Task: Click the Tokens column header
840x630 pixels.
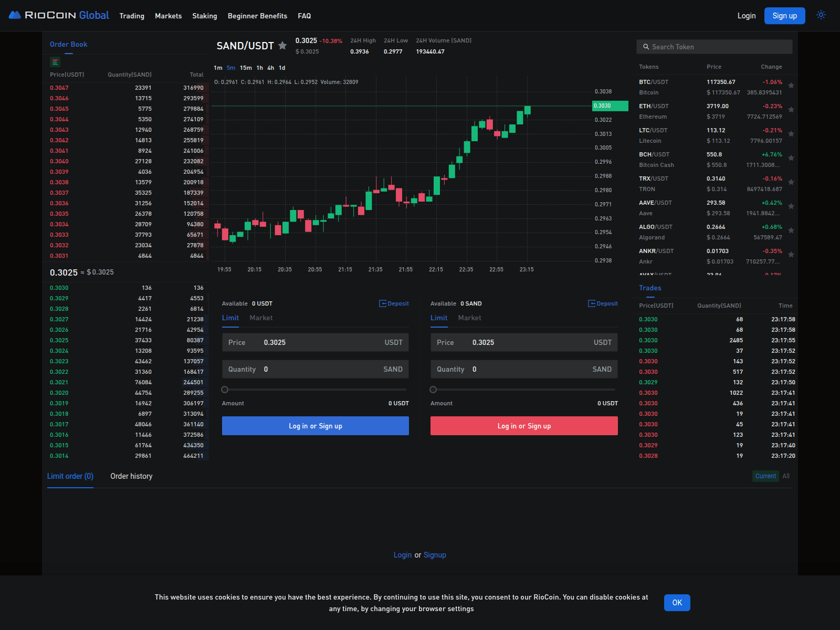Action: [649, 67]
